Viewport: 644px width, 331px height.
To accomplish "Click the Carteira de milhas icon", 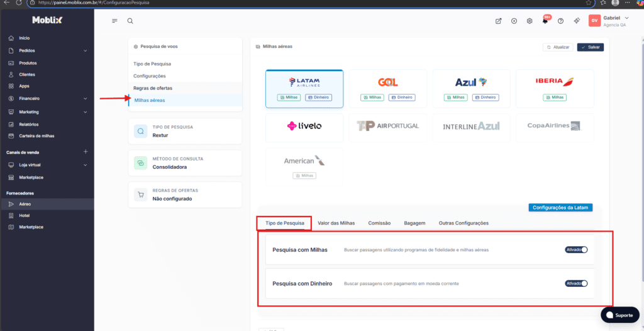I will click(x=11, y=136).
